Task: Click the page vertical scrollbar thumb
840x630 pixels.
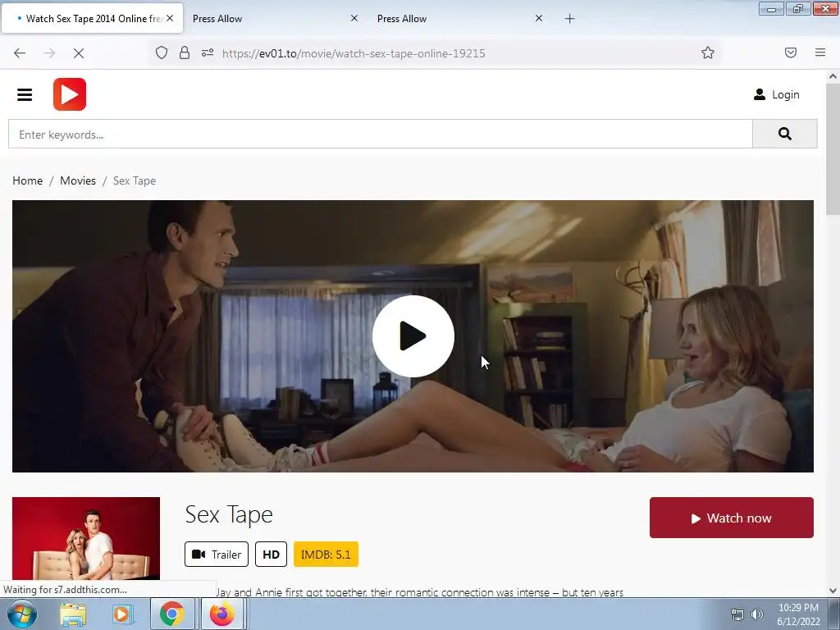Action: click(x=833, y=149)
